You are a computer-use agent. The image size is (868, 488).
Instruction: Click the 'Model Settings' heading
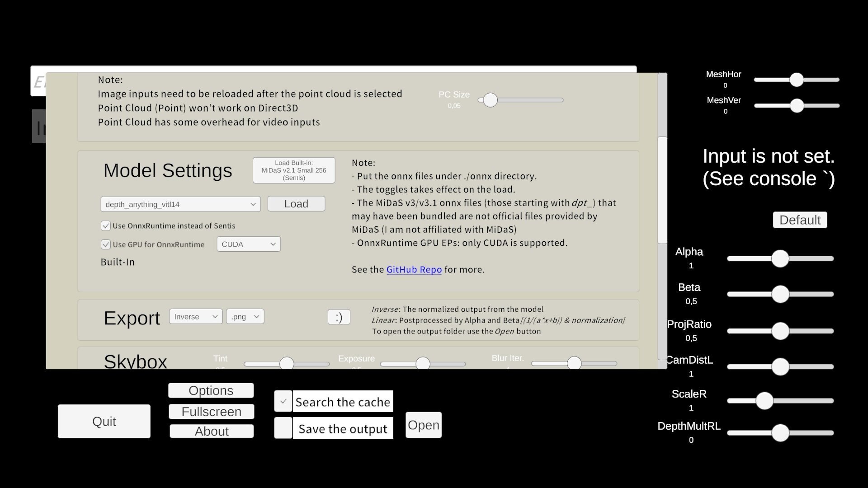pos(168,170)
